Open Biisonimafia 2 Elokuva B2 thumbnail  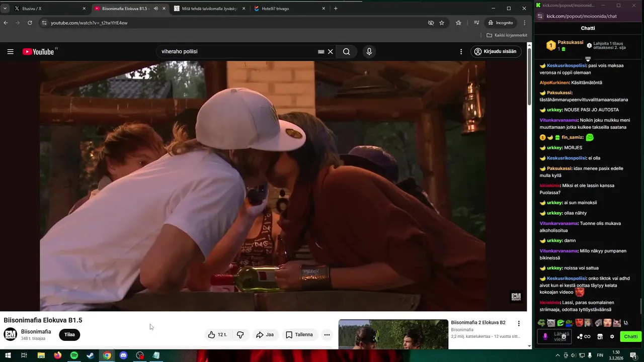393,334
